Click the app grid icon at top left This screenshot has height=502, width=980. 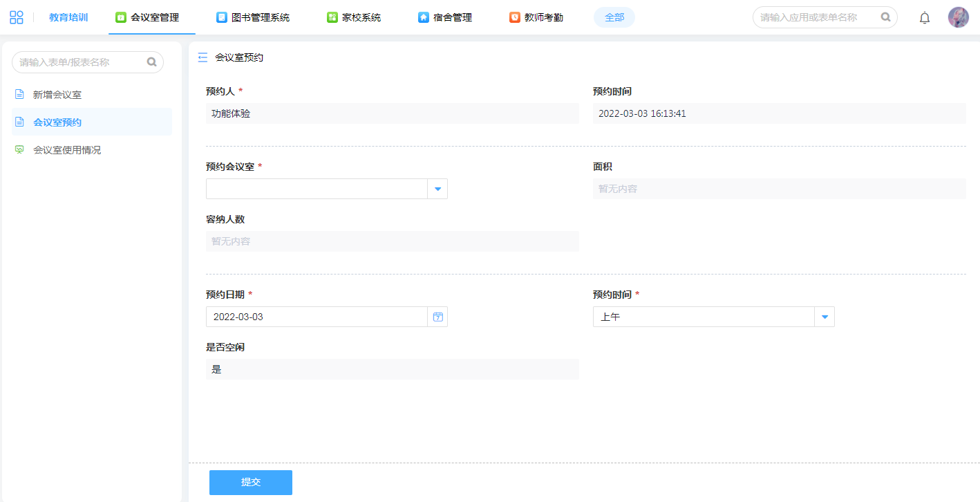[17, 17]
